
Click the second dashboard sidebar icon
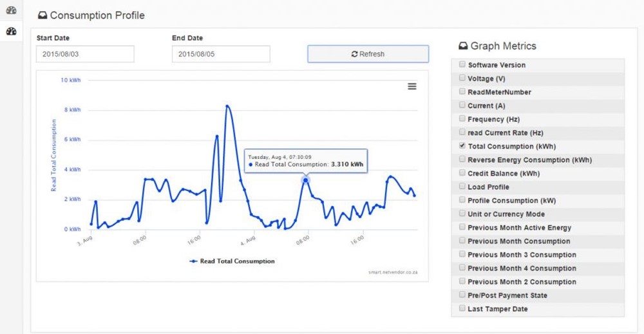coord(11,32)
